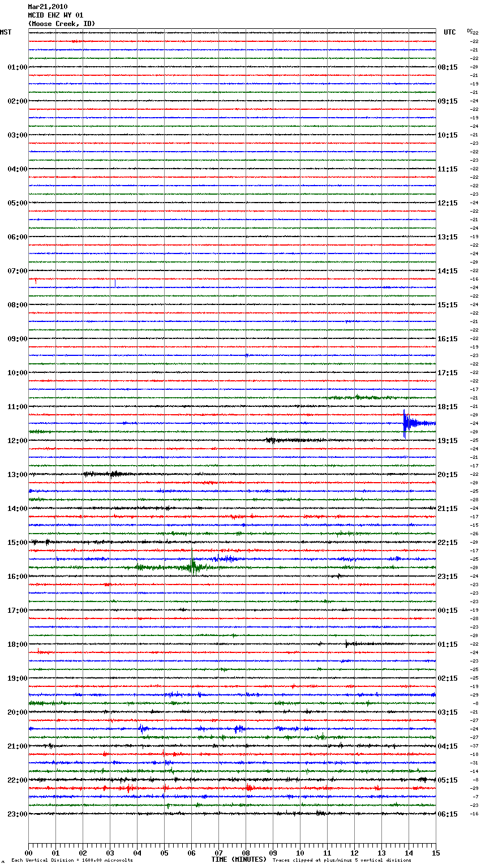Select the 19:15 UTC time label
This screenshot has height=868, width=481.
(448, 441)
